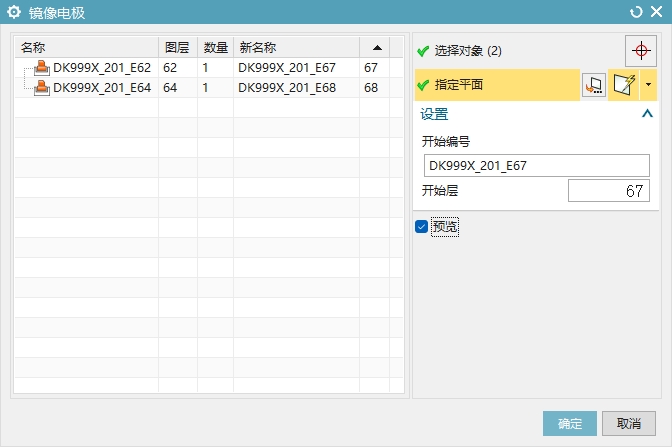The width and height of the screenshot is (672, 447).
Task: Click the sort arrow column header
Action: coord(376,47)
